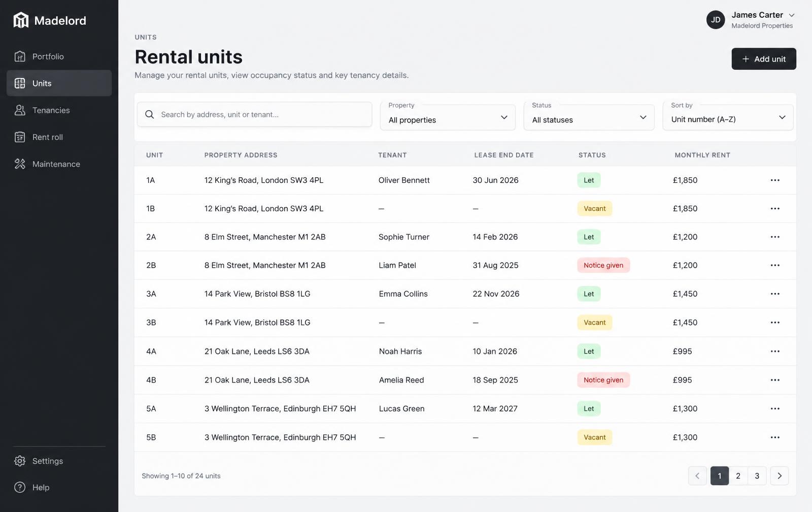Open actions menu for unit 5B

tap(775, 437)
